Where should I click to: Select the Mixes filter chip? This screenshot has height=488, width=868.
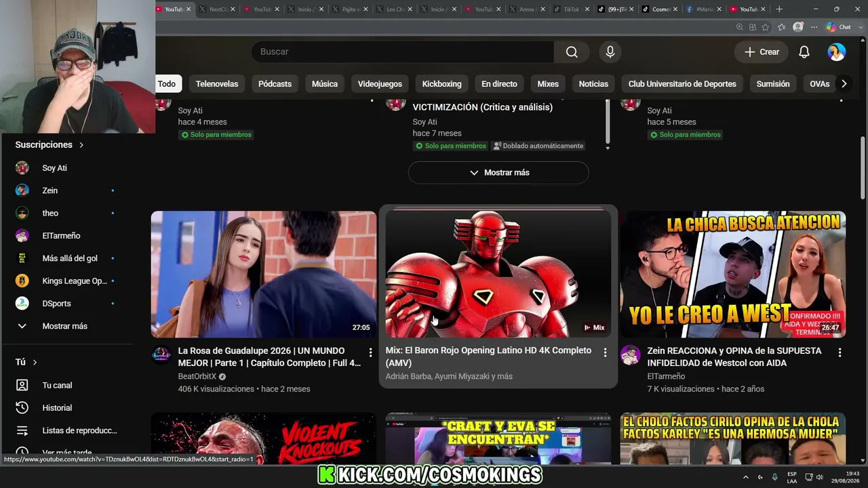548,84
